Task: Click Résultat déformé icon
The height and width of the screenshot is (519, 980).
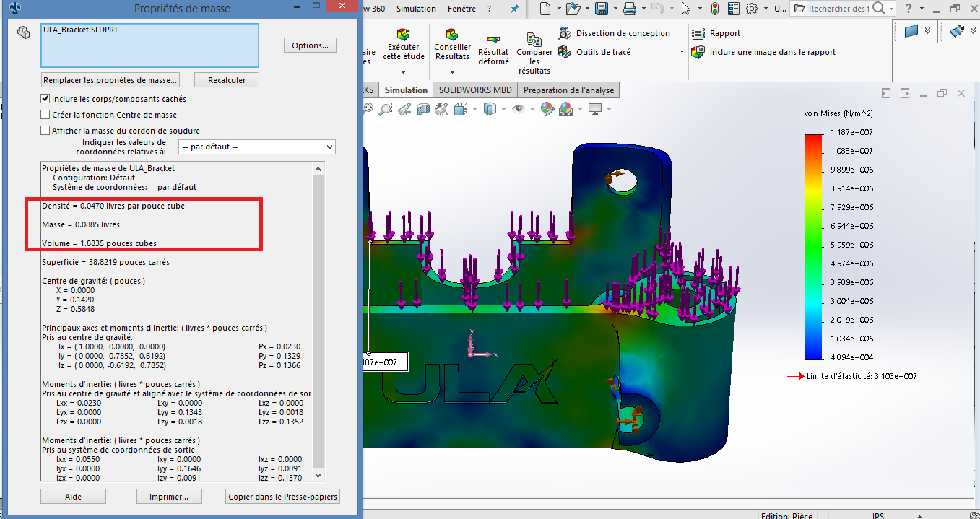Action: (493, 40)
